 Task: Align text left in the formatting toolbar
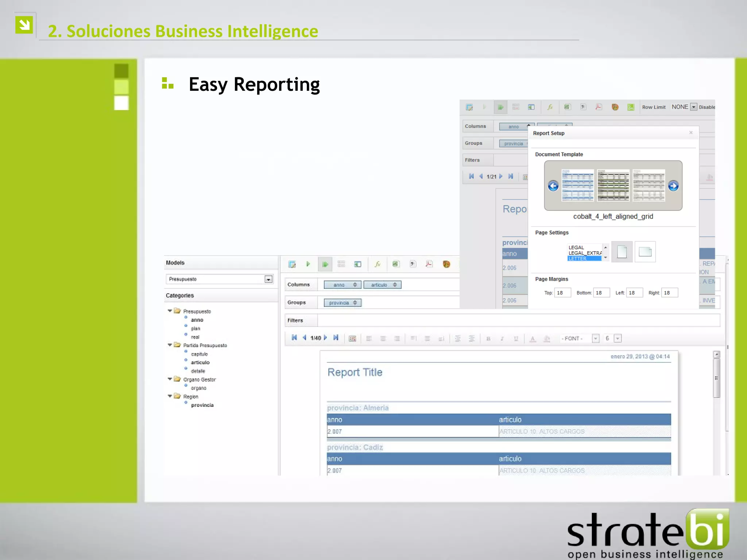(x=369, y=339)
